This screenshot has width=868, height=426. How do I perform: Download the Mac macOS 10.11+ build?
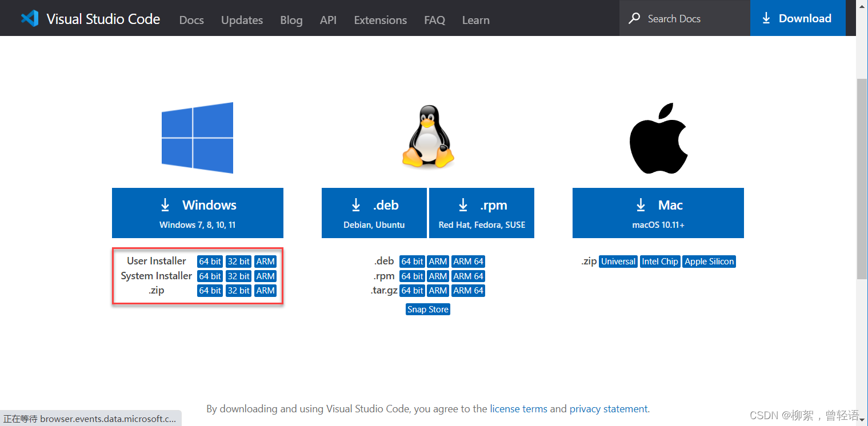pos(658,213)
